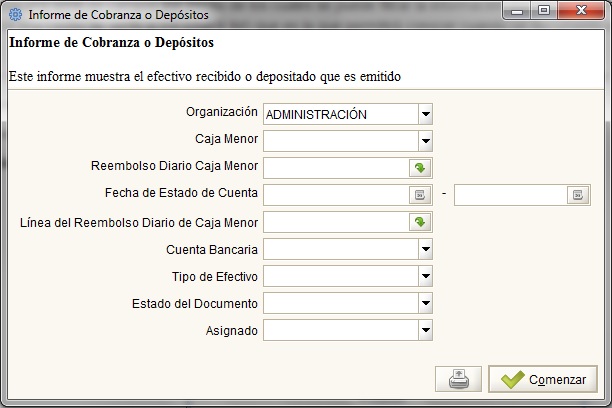This screenshot has height=408, width=612.
Task: Open calendar for start Fecha de Estado
Action: pyautogui.click(x=420, y=195)
